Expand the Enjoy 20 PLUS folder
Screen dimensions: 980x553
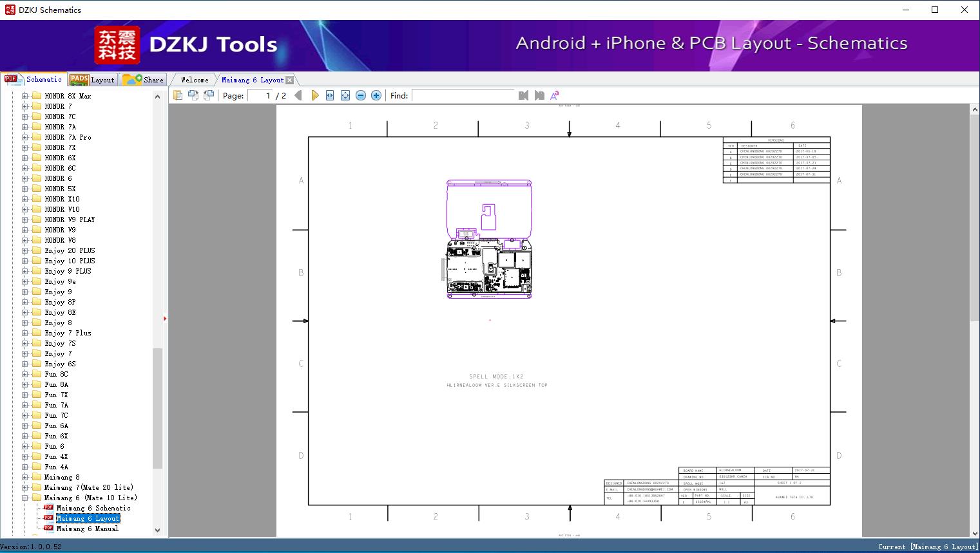(x=25, y=250)
